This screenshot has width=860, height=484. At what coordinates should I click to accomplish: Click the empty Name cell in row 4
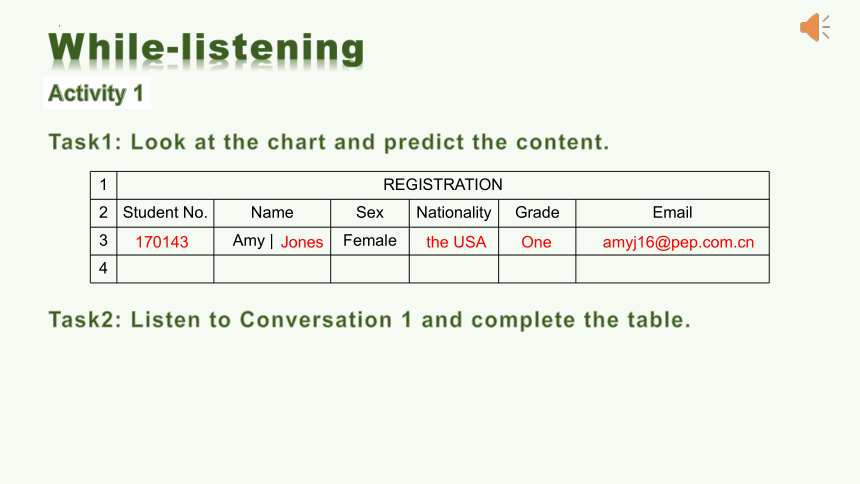point(272,269)
